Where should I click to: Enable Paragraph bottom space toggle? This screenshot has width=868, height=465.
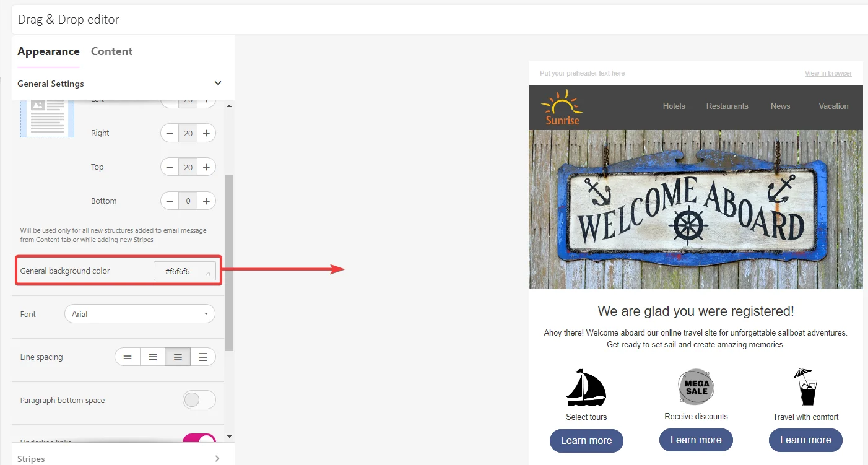[x=199, y=400]
